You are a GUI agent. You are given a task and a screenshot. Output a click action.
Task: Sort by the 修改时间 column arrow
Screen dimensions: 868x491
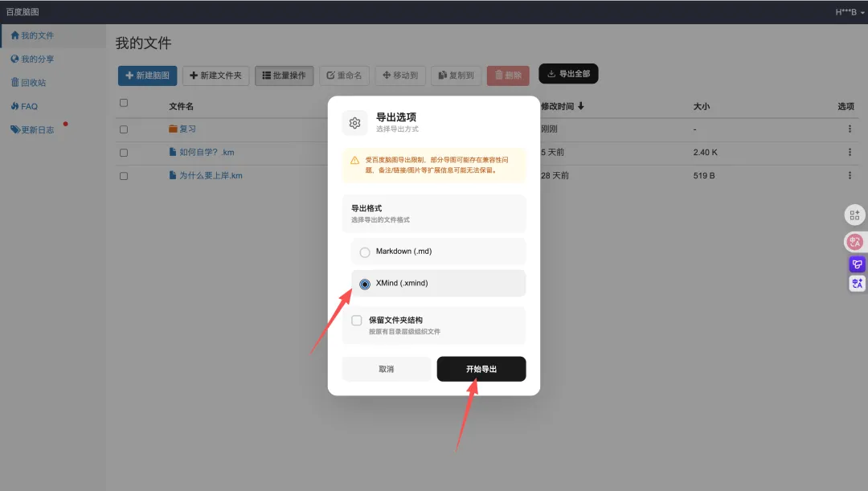(581, 106)
